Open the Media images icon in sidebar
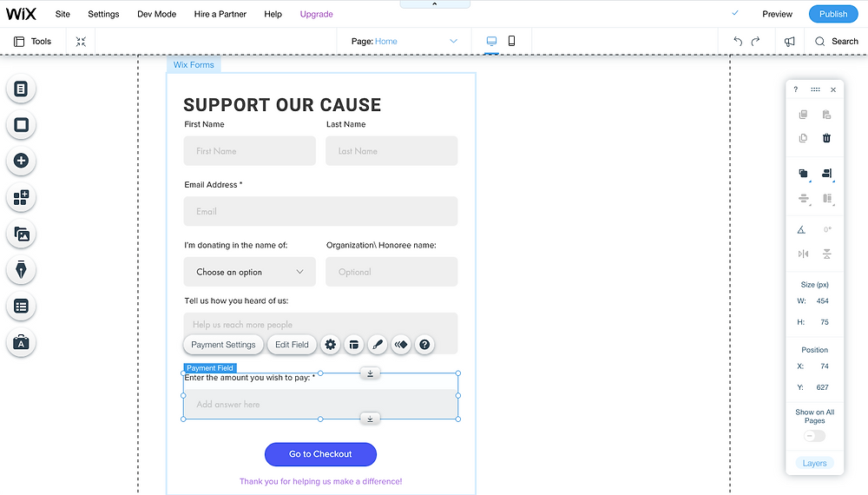This screenshot has height=495, width=868. click(21, 234)
